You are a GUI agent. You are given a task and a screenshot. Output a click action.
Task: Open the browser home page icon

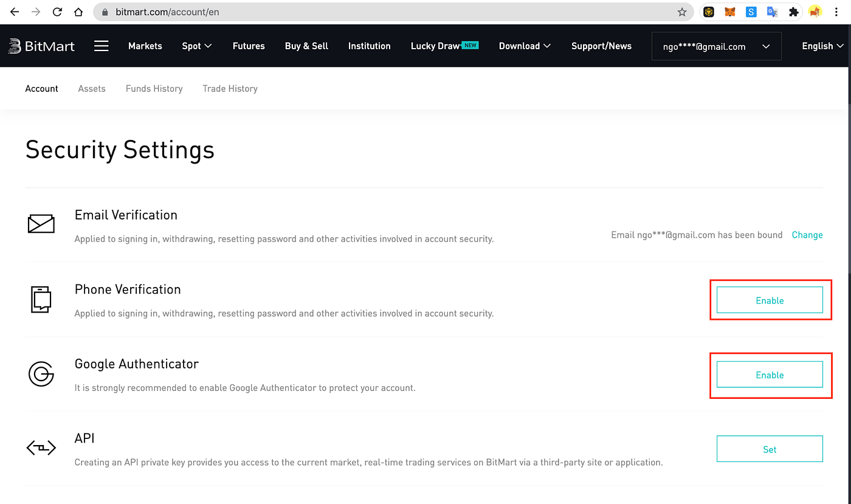[x=78, y=12]
